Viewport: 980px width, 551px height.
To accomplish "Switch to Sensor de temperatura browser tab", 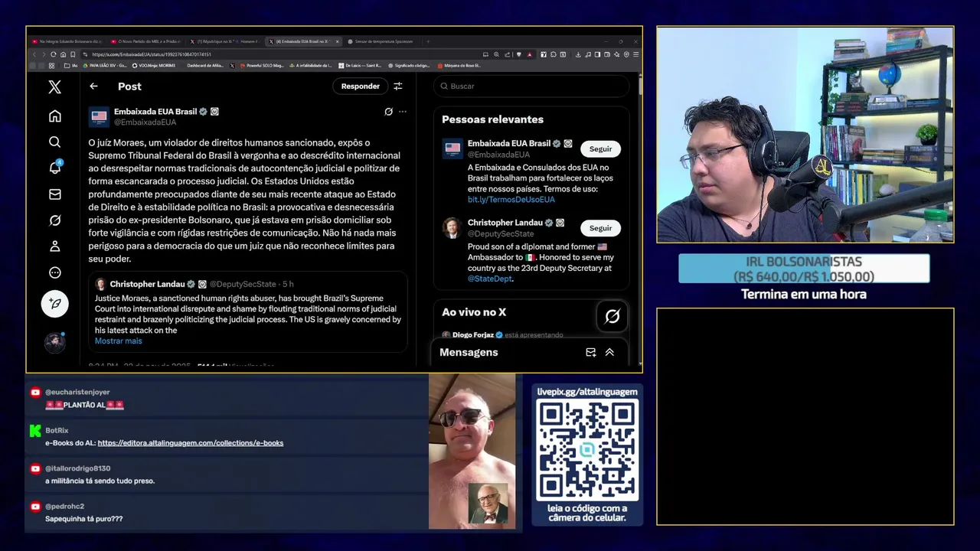I will 380,41.
